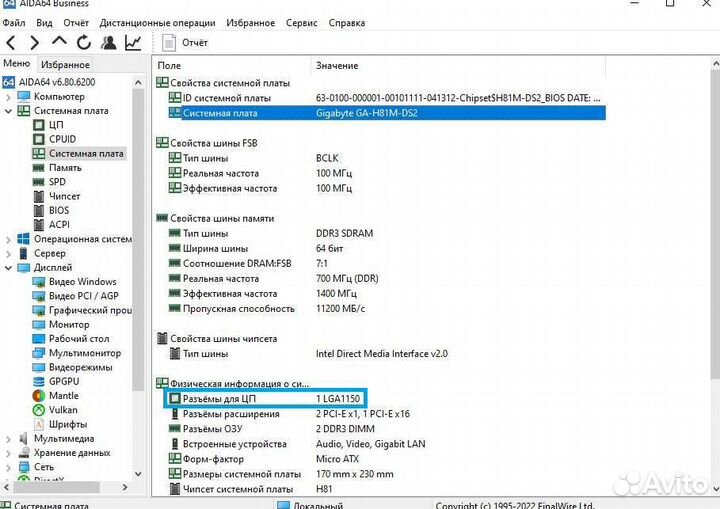Open the Mantle tree item
The height and width of the screenshot is (509, 720).
tap(64, 396)
